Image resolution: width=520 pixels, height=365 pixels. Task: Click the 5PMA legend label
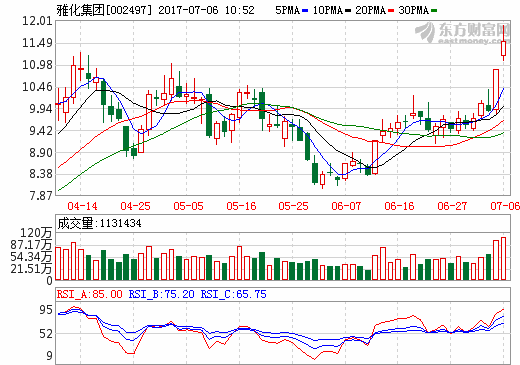pos(287,10)
